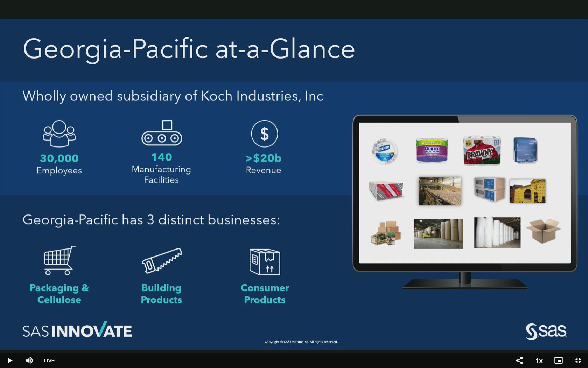The image size is (588, 368).
Task: Click the employees group icon
Action: 59,134
